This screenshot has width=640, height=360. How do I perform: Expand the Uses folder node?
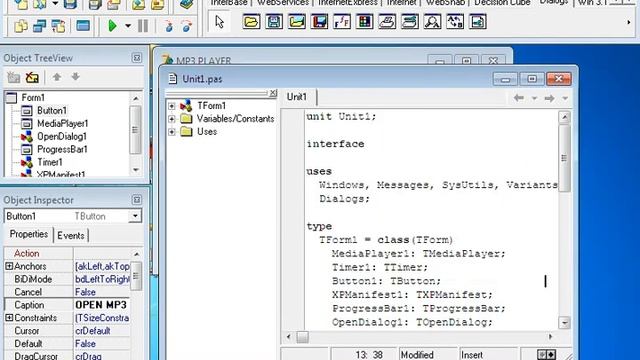pyautogui.click(x=171, y=132)
